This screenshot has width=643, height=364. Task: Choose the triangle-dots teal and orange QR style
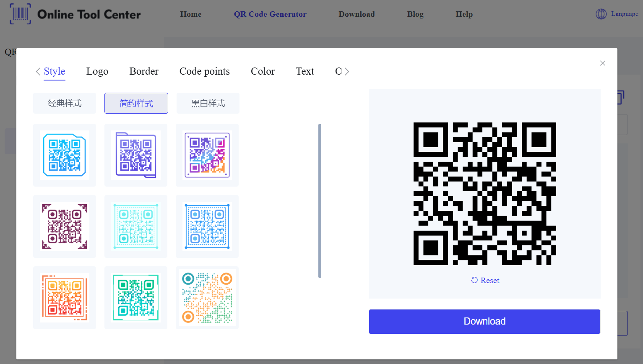point(207,298)
